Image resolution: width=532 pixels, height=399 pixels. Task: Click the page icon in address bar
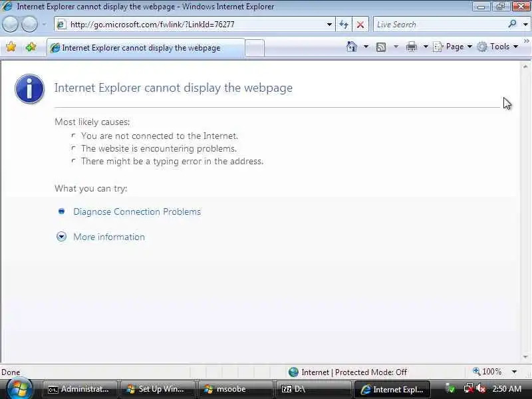point(61,25)
